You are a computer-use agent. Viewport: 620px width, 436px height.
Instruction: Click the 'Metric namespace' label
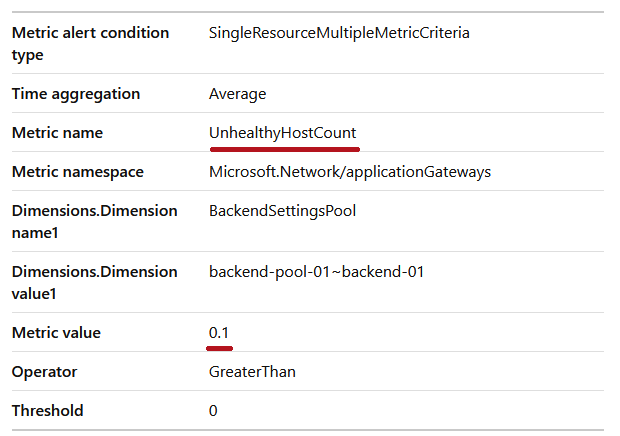coord(78,172)
